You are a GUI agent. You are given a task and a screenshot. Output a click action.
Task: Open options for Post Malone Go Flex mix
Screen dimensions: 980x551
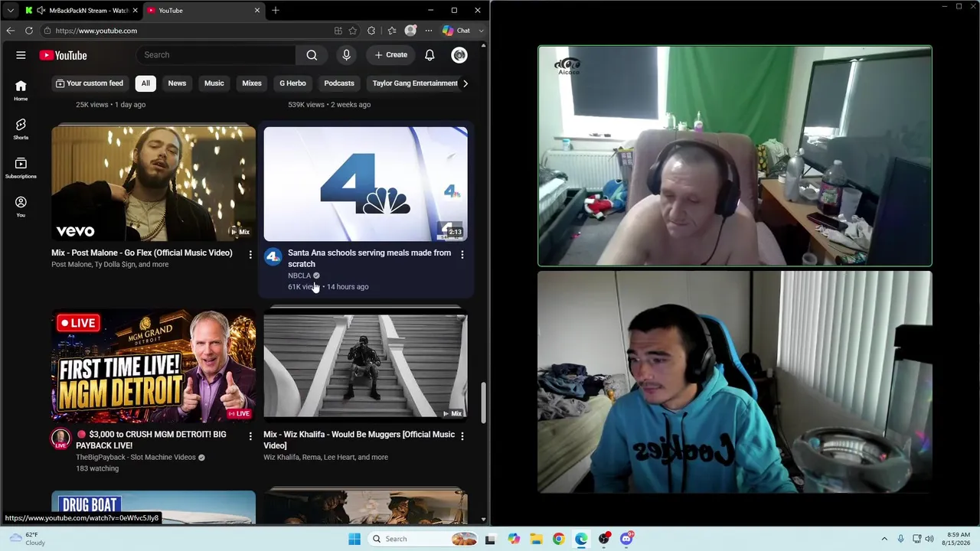250,254
